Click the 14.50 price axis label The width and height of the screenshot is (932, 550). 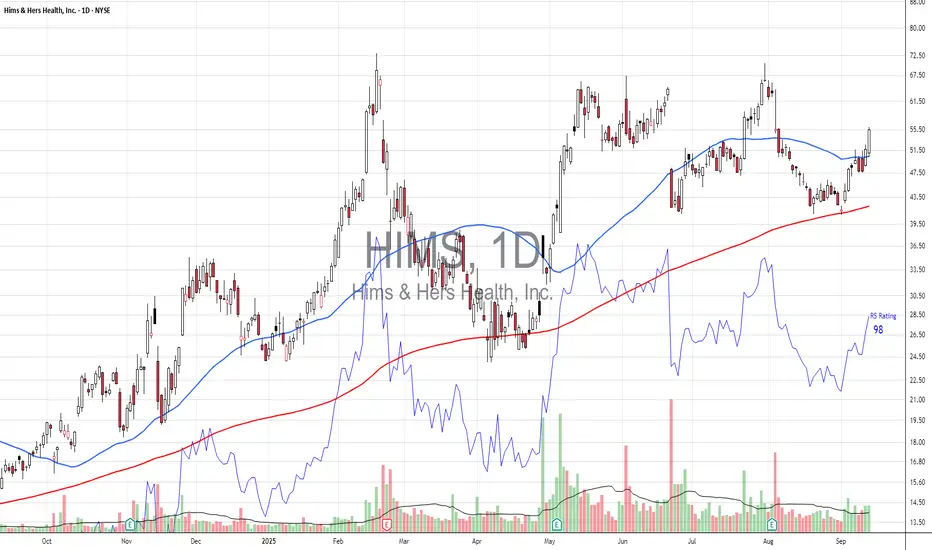click(917, 502)
